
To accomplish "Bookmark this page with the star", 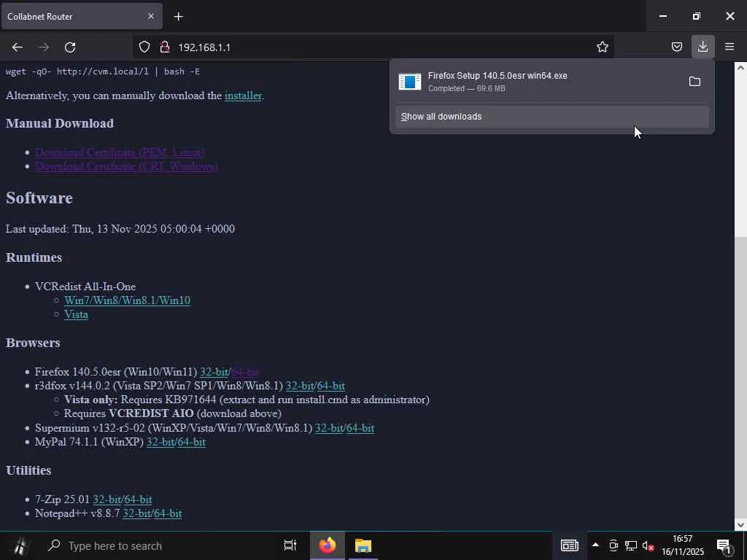I will [602, 47].
